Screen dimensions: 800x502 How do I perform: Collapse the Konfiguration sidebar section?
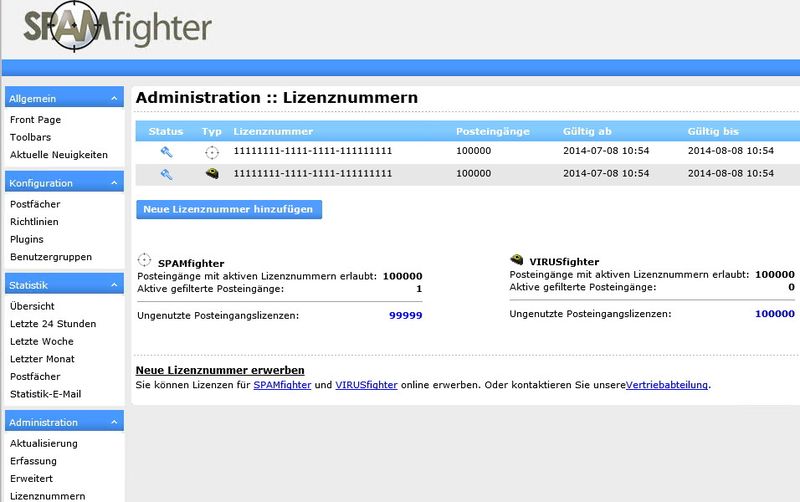(114, 183)
